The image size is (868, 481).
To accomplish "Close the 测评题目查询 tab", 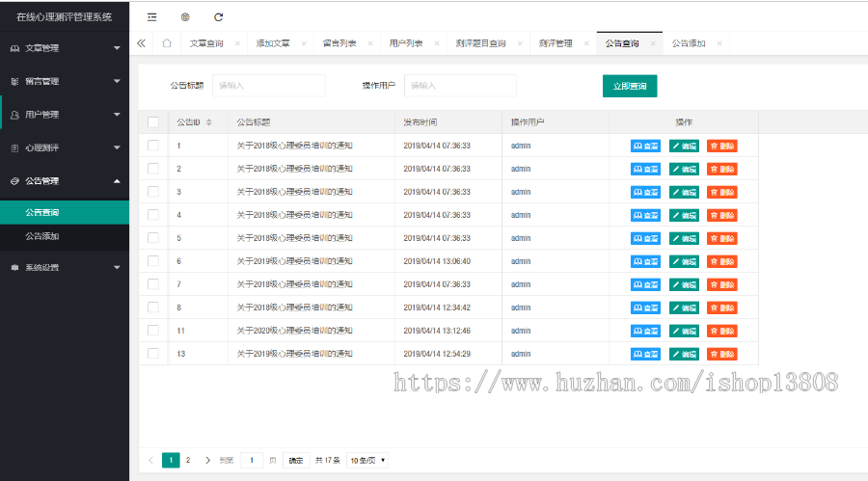I will (x=520, y=43).
